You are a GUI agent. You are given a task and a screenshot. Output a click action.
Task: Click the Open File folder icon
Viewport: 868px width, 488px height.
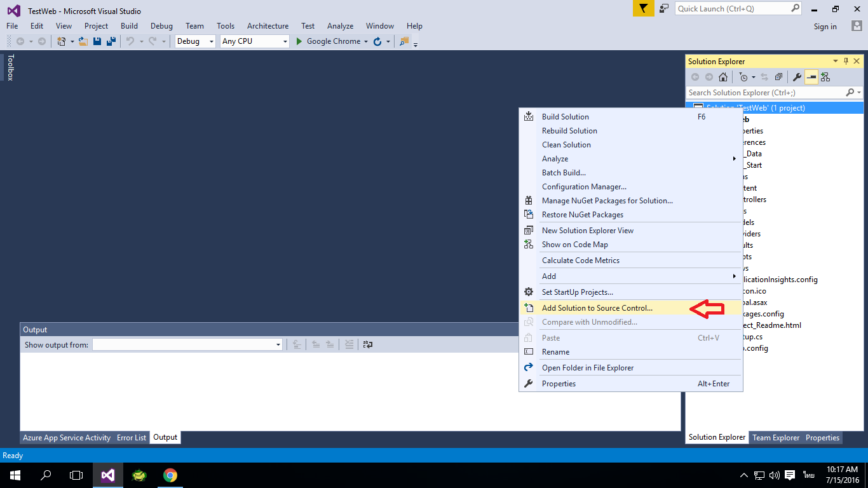point(83,41)
